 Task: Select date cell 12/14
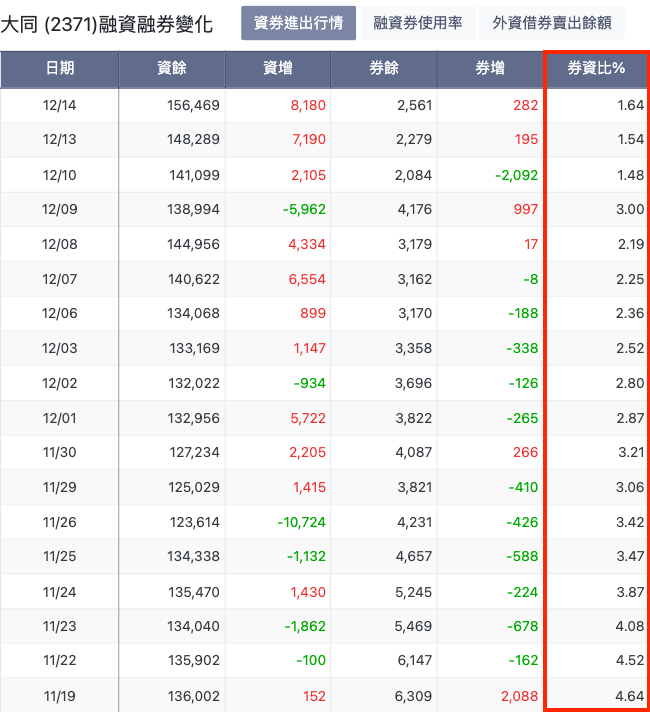coord(60,105)
